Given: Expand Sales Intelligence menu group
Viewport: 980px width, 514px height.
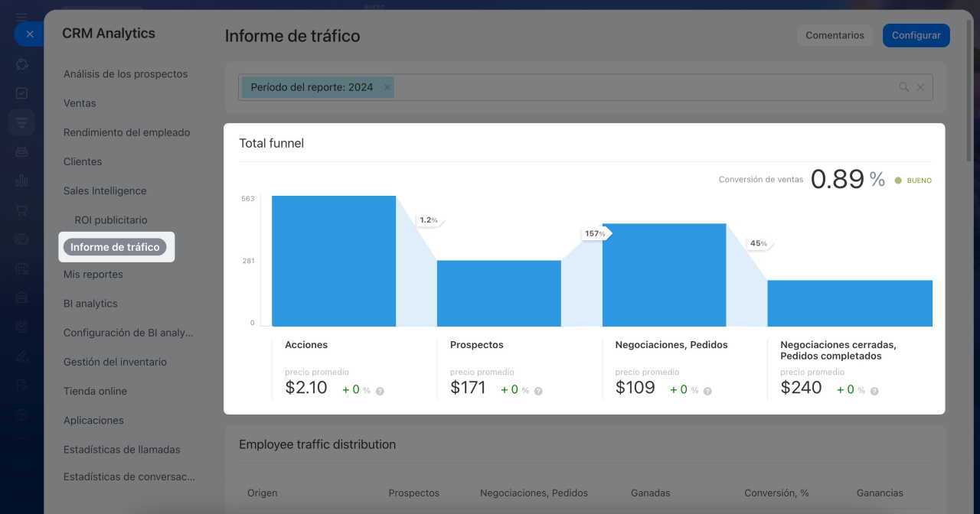Looking at the screenshot, I should click(105, 190).
